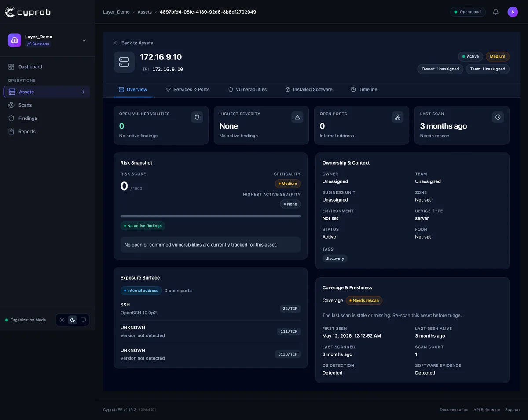The height and width of the screenshot is (420, 528).
Task: Click the No active findings badge
Action: coord(143,226)
